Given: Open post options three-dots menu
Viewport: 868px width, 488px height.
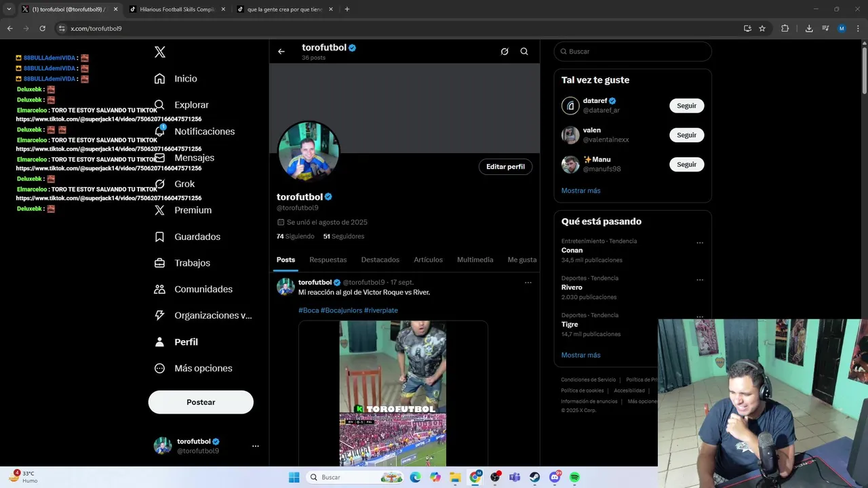Looking at the screenshot, I should [x=528, y=283].
